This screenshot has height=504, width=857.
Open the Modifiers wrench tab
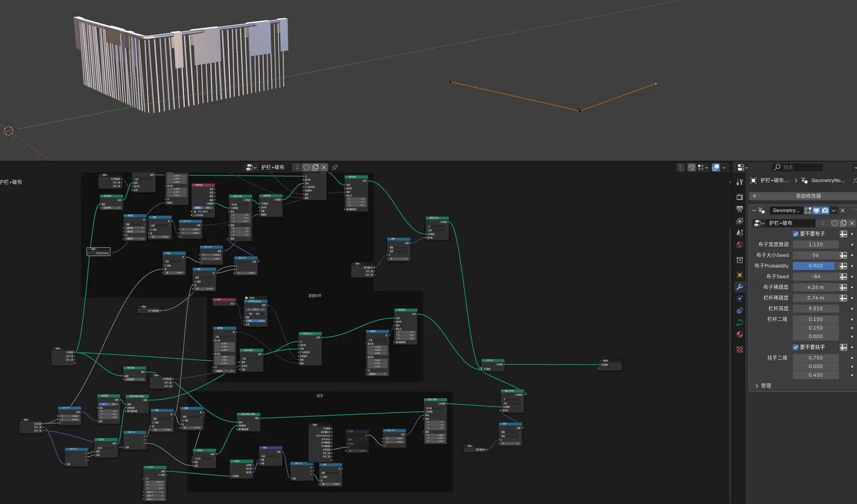tap(740, 287)
